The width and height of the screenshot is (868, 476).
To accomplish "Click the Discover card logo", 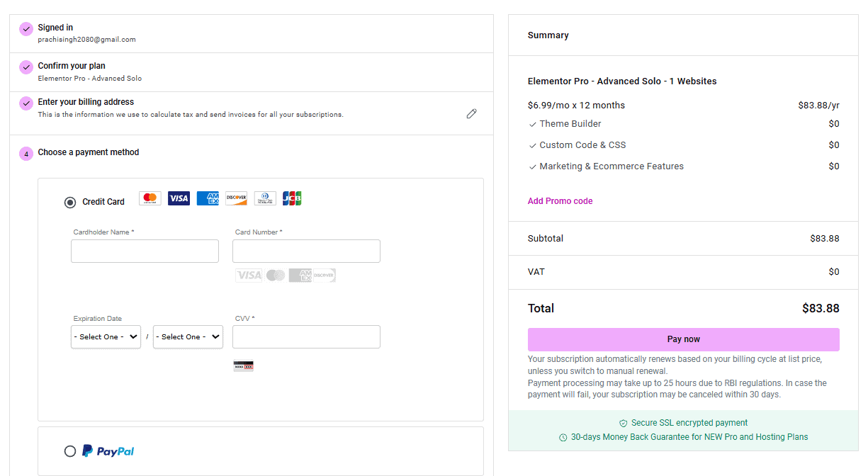I will point(236,198).
